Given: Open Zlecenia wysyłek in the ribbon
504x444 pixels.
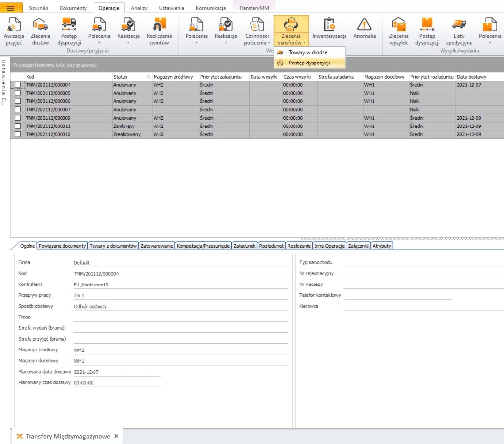Looking at the screenshot, I should click(x=399, y=31).
